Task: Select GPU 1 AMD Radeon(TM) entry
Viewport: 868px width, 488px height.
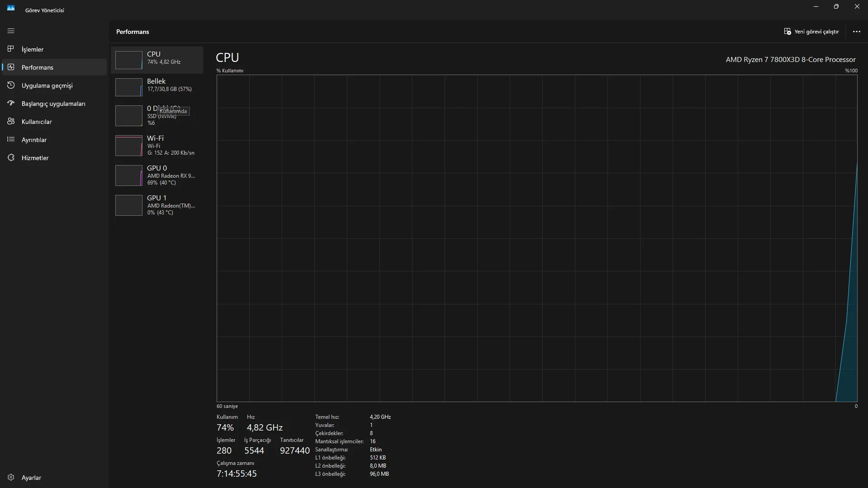Action: (x=157, y=205)
